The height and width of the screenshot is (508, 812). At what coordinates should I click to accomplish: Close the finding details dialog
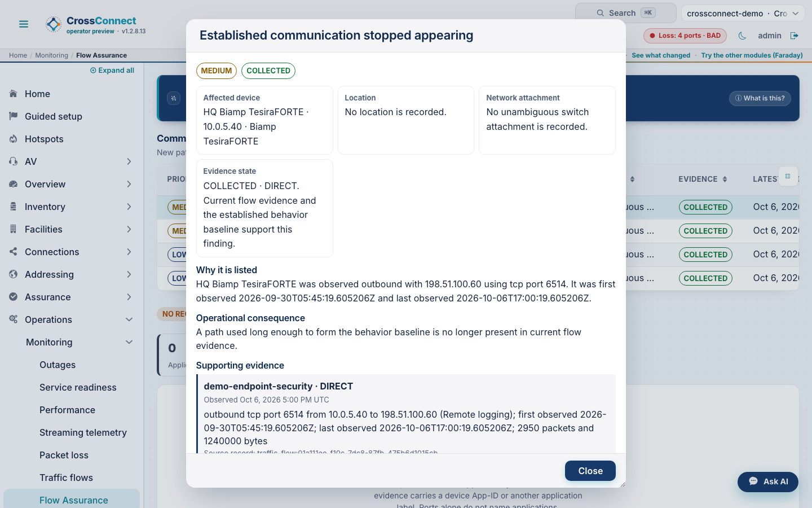tap(590, 471)
